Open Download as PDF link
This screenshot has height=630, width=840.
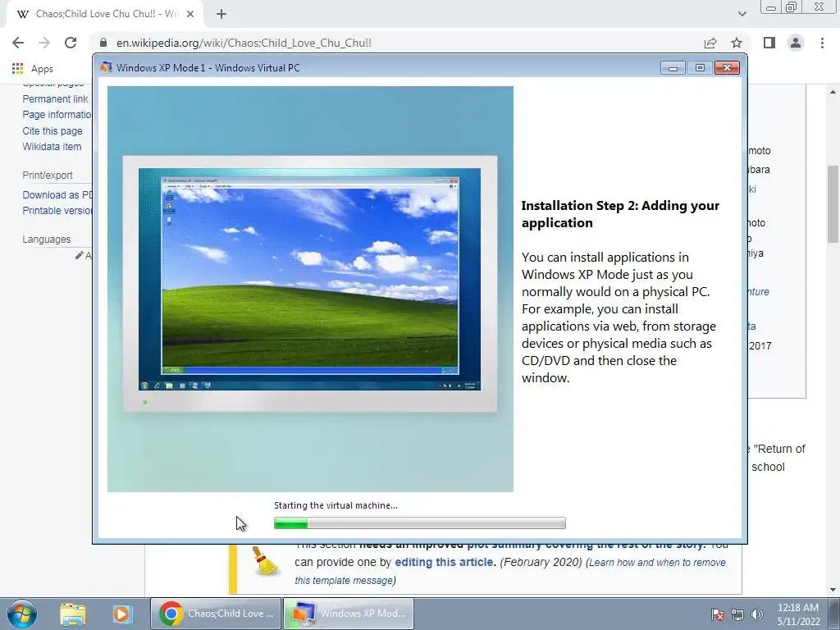(57, 195)
